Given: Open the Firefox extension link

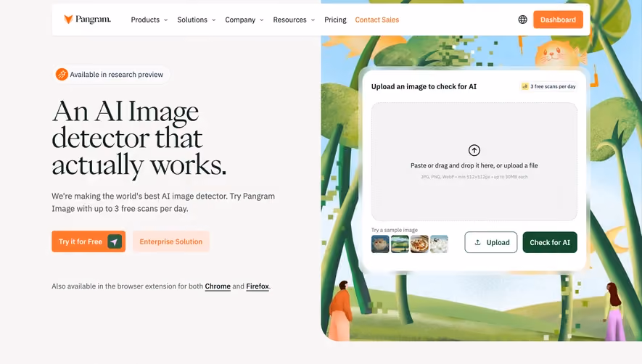Looking at the screenshot, I should click(x=258, y=286).
